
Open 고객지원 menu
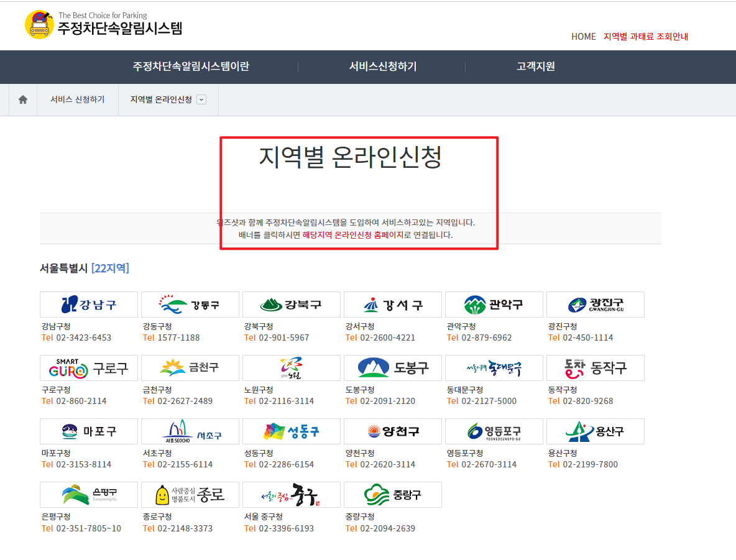pos(536,66)
